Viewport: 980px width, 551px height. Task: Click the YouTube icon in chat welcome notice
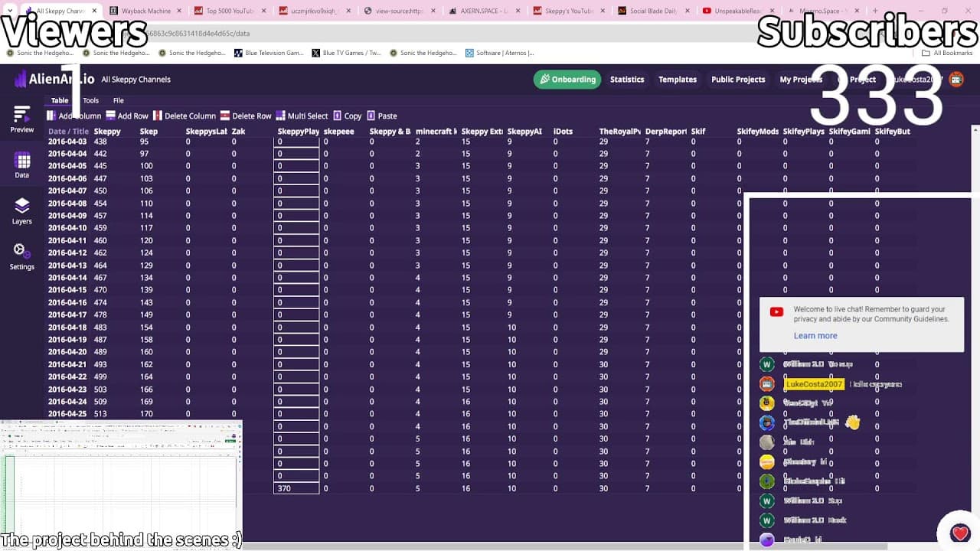(776, 311)
